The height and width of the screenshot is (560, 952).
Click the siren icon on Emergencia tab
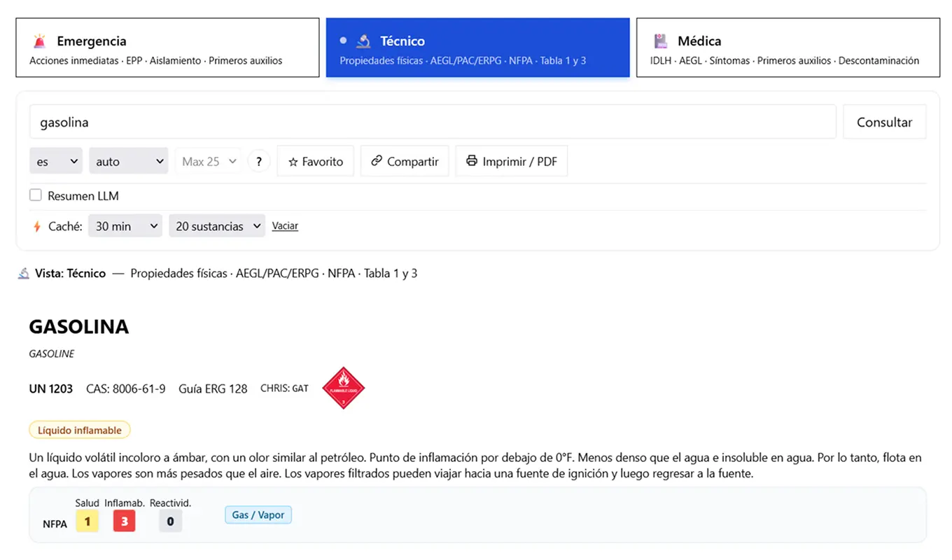click(40, 41)
